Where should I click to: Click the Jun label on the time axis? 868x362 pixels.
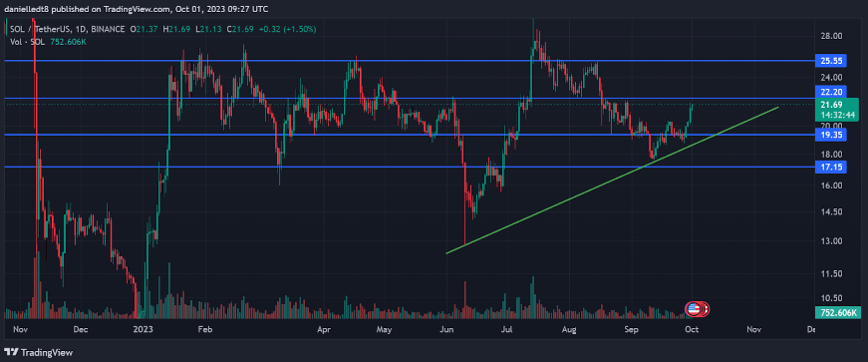[445, 329]
